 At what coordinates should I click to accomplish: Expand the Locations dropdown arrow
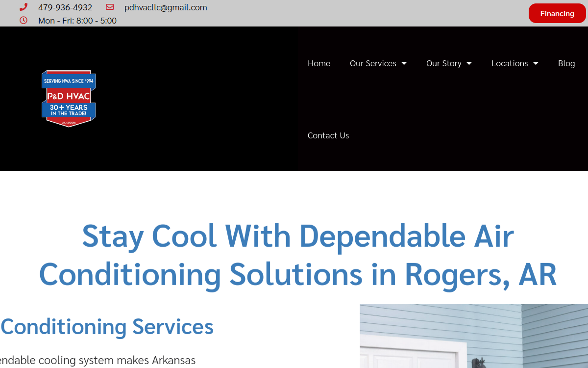coord(536,63)
